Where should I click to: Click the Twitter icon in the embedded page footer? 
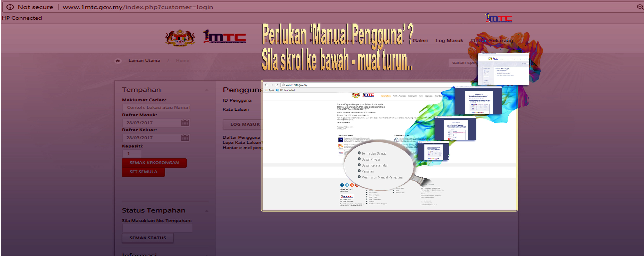[347, 185]
